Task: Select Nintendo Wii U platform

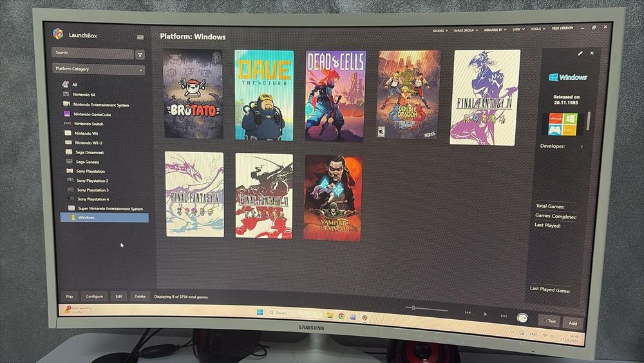Action: (88, 142)
